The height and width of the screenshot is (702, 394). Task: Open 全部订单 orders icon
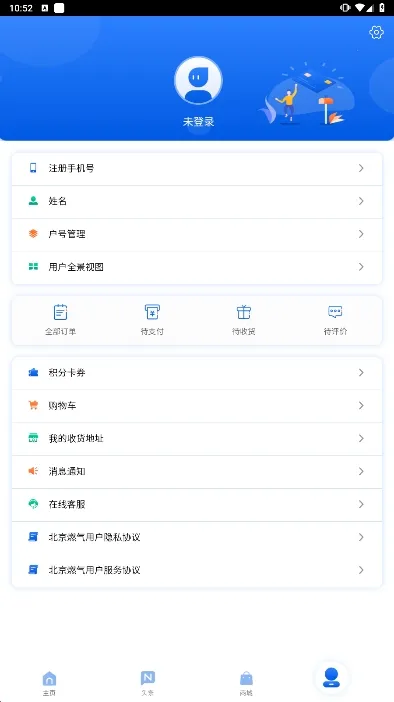[x=60, y=312]
